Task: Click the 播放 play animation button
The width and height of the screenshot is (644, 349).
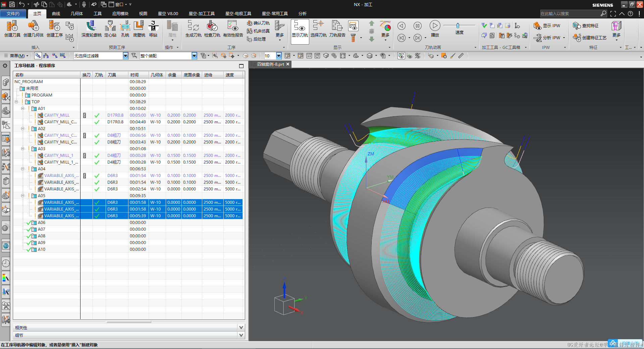Action: [435, 26]
